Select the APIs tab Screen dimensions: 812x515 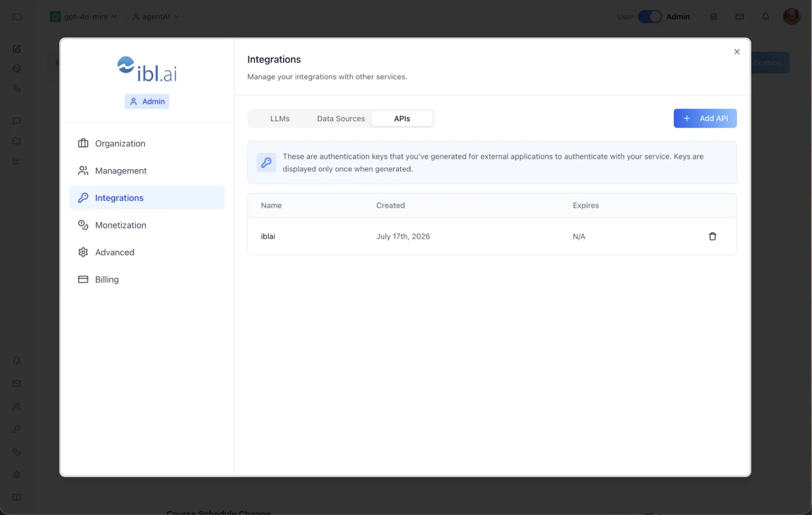pyautogui.click(x=402, y=118)
